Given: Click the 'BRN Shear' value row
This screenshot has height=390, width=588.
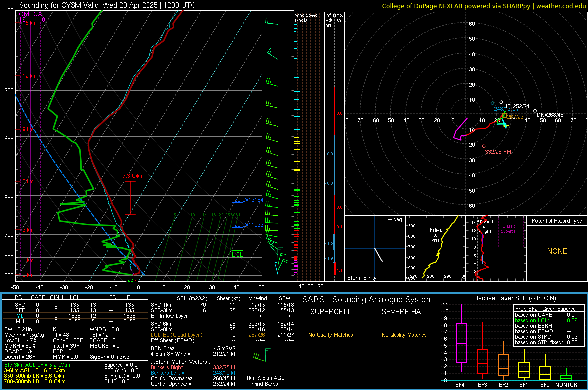Looking at the screenshot, I should 193,348.
